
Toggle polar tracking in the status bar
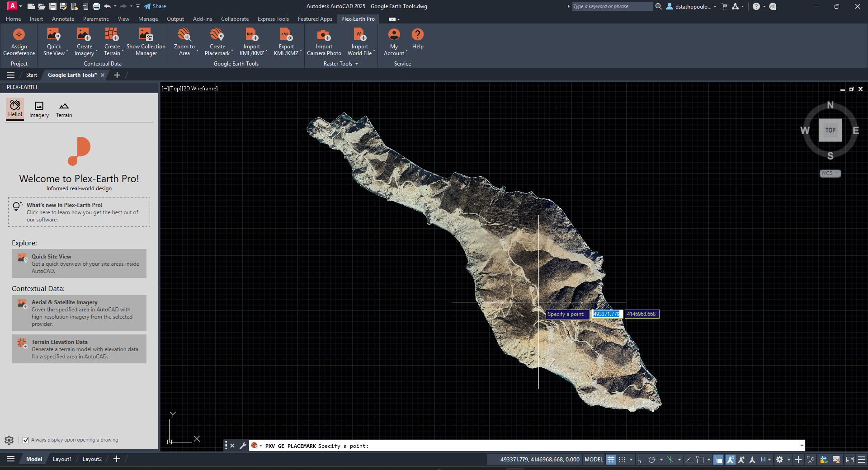pyautogui.click(x=652, y=460)
